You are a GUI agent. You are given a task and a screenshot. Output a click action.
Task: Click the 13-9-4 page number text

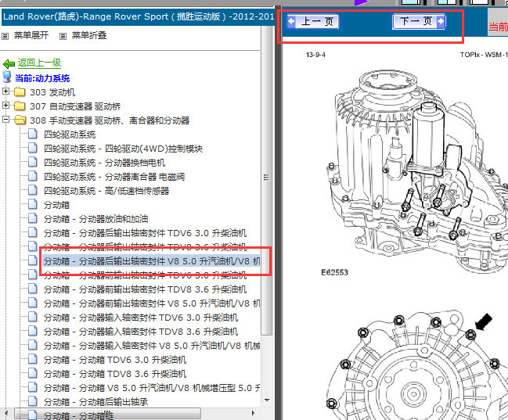pyautogui.click(x=315, y=55)
